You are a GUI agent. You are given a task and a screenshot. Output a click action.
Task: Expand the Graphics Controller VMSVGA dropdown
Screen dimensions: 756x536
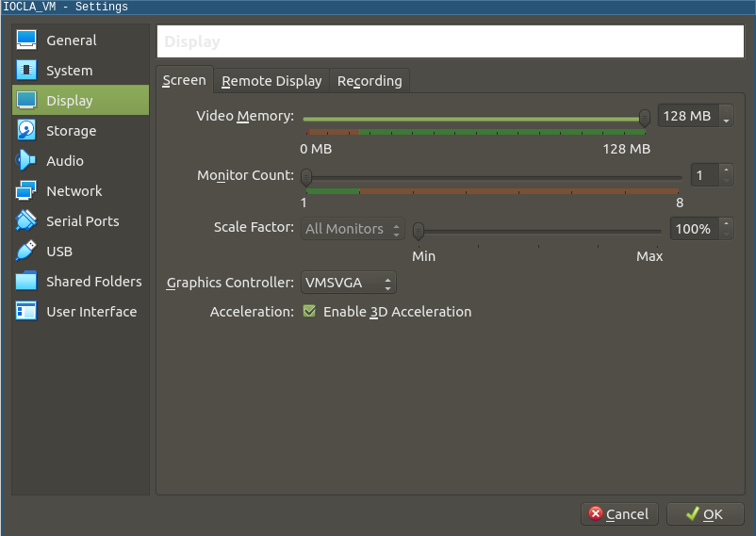click(x=348, y=283)
